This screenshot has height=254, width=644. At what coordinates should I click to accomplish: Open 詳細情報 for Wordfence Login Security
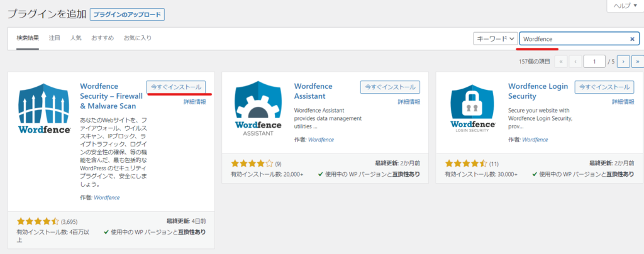(x=623, y=102)
